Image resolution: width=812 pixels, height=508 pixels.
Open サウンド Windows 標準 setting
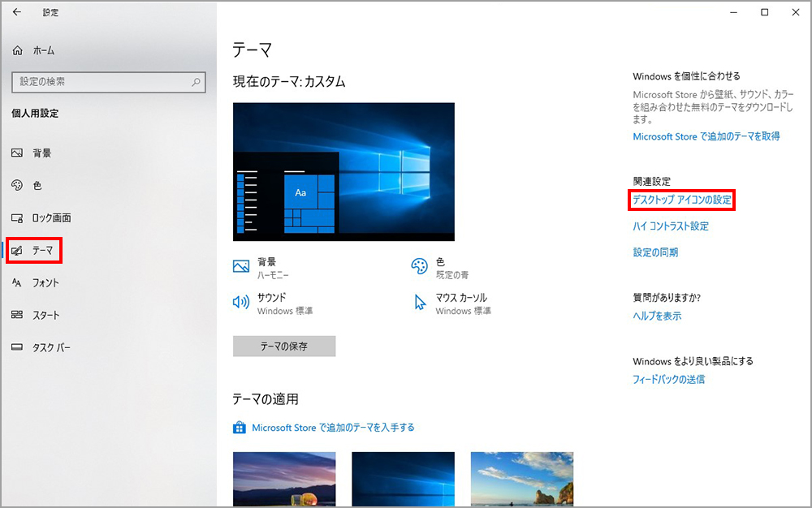click(x=273, y=304)
